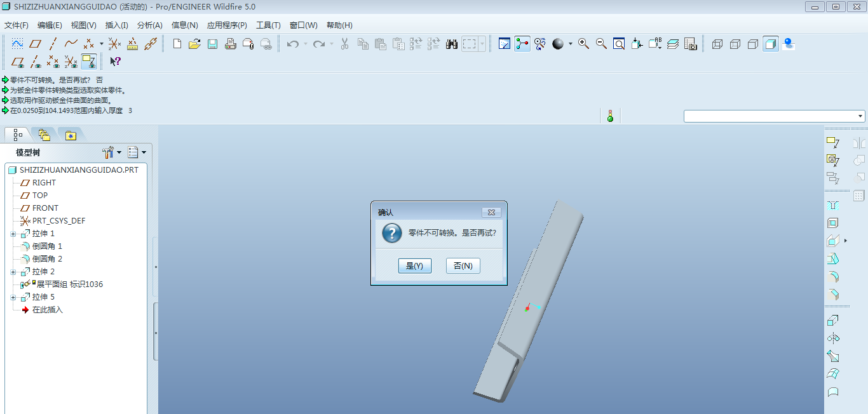Click the undo arrow icon
Screen dimensions: 868x414
pyautogui.click(x=292, y=44)
